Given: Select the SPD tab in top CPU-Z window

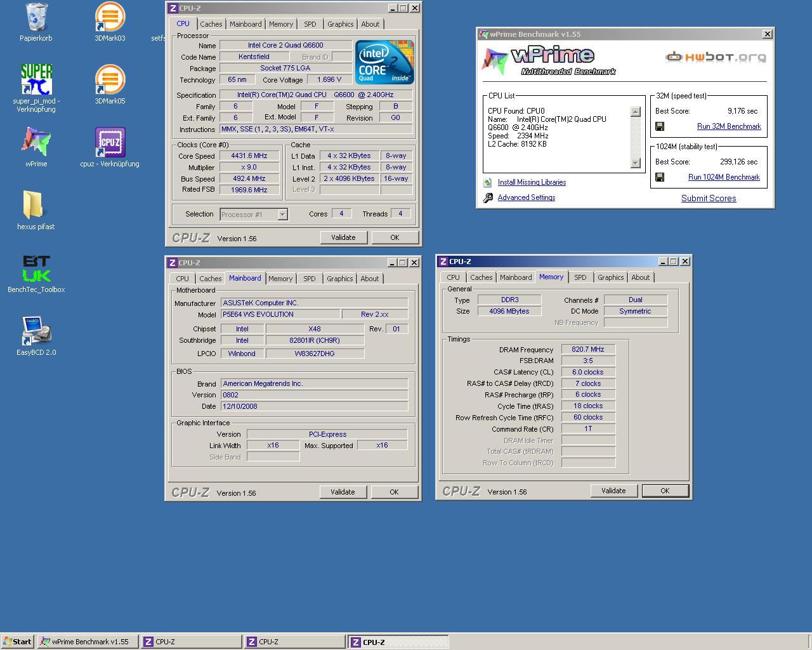Looking at the screenshot, I should coord(310,24).
